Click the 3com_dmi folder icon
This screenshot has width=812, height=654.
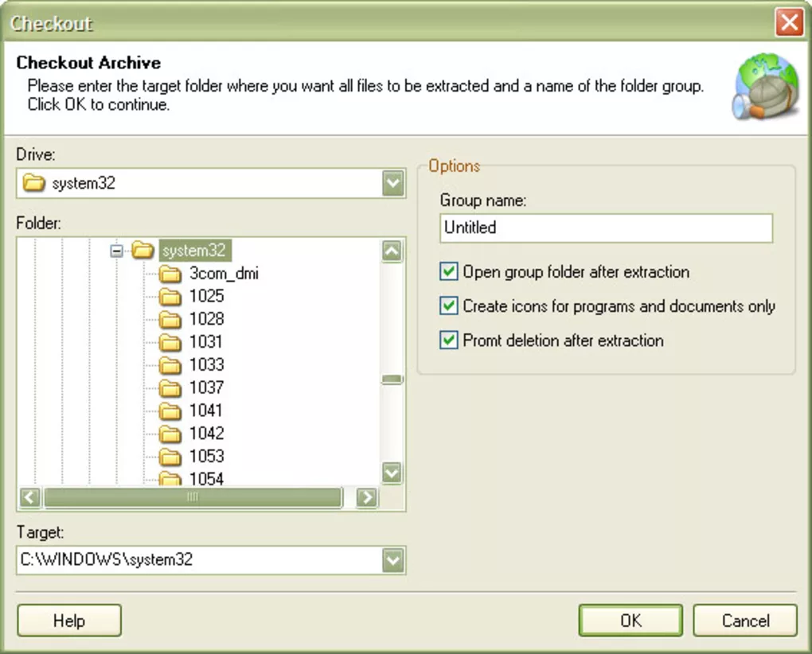coord(170,274)
